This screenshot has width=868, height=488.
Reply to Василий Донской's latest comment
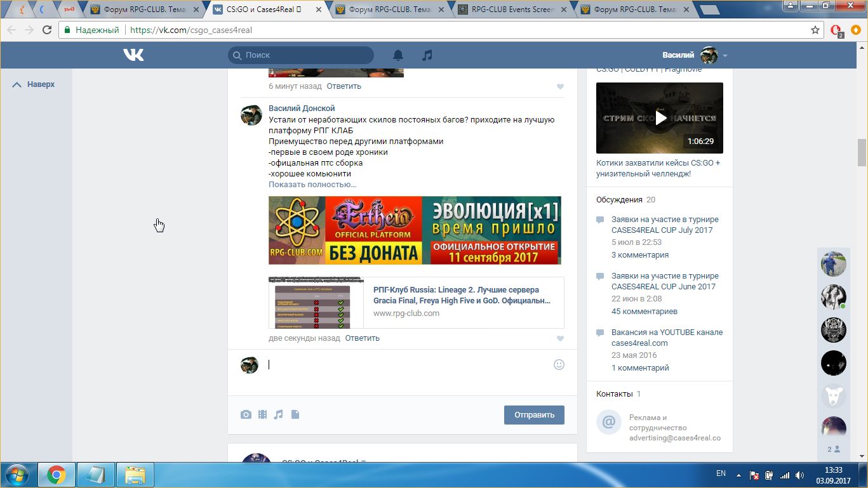point(362,338)
